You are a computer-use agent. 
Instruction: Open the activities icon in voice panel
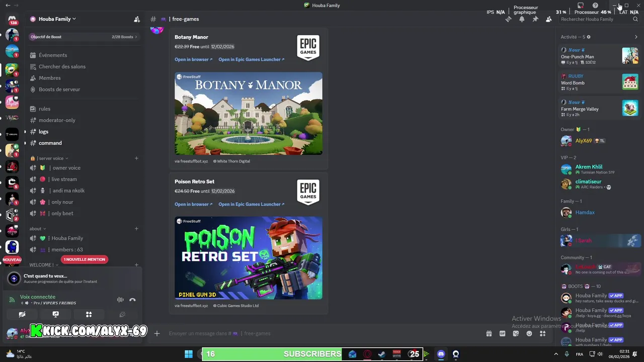[89, 314]
